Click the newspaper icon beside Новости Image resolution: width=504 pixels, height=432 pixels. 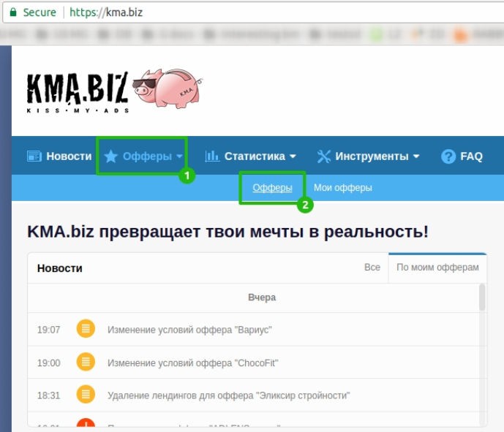click(34, 156)
